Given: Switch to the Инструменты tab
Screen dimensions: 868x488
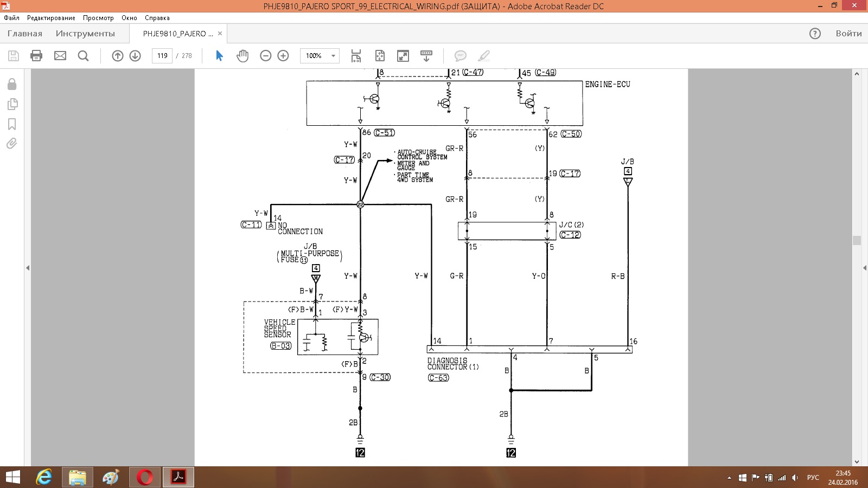Looking at the screenshot, I should pos(85,34).
